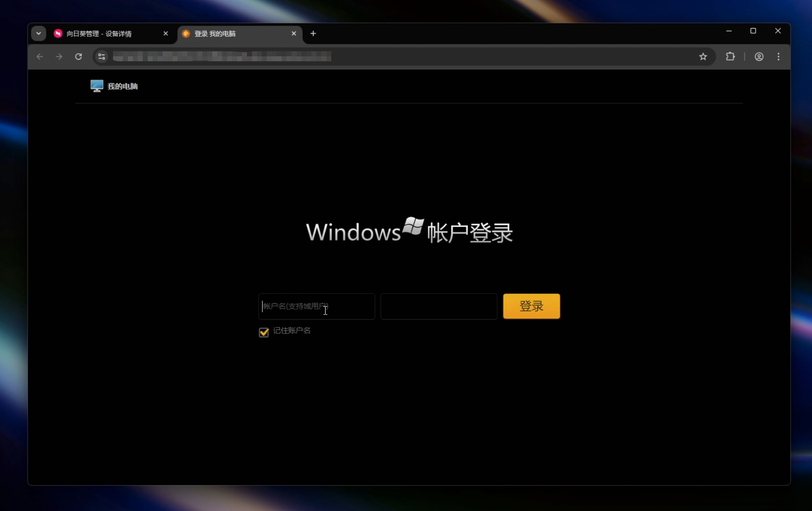Open site information icon in address bar
Image resolution: width=812 pixels, height=511 pixels.
point(101,57)
